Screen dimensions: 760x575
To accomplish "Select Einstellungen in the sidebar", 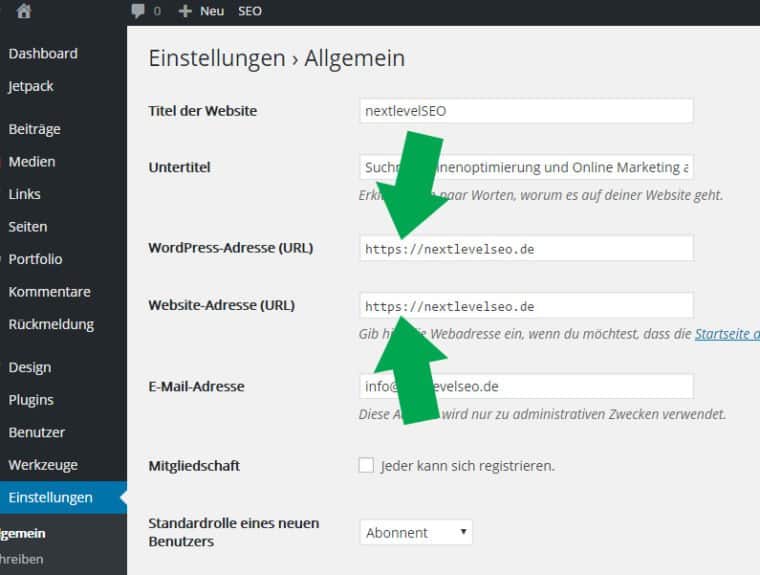I will 50,497.
